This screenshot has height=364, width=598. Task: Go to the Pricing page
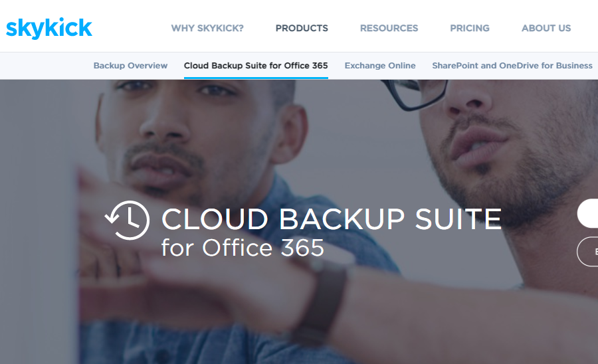point(470,28)
